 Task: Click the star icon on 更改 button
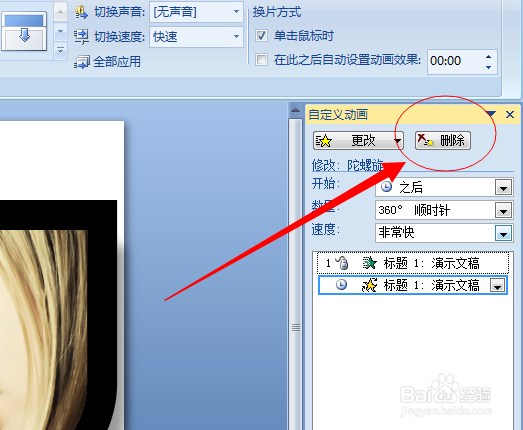coord(324,141)
